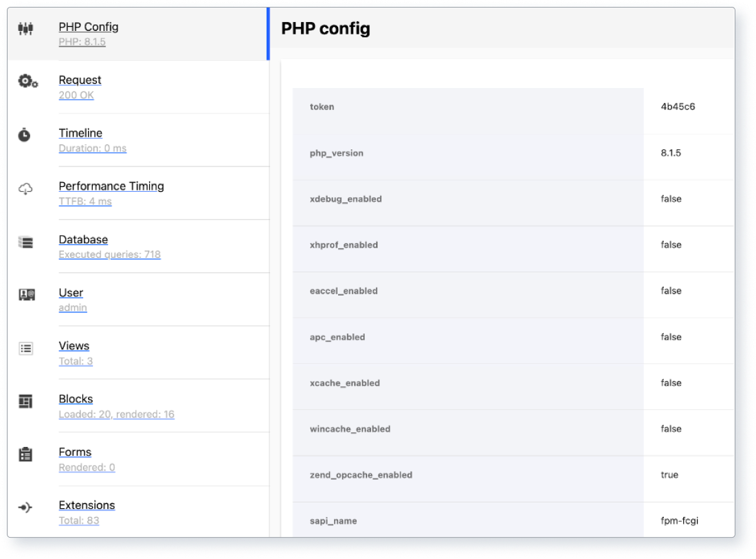Select the PHP Config sliders icon

click(x=25, y=29)
